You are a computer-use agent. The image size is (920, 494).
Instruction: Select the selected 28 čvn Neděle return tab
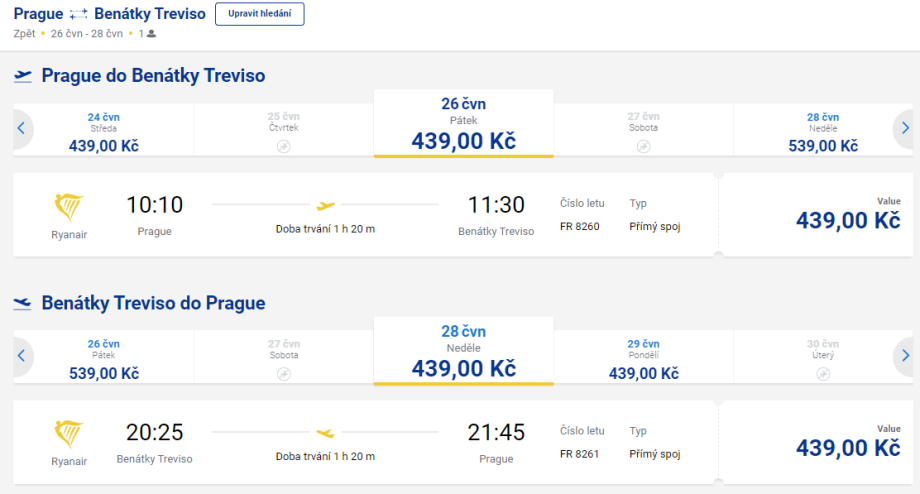click(x=463, y=352)
